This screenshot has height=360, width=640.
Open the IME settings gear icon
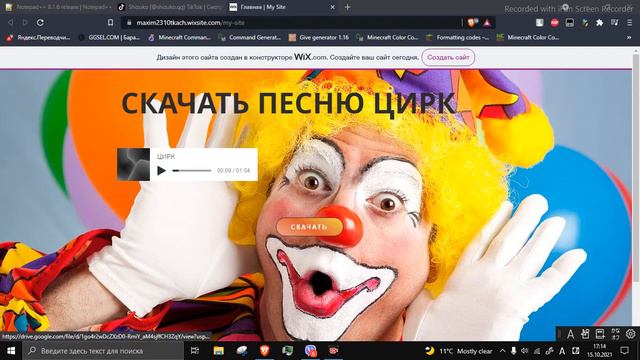631,334
